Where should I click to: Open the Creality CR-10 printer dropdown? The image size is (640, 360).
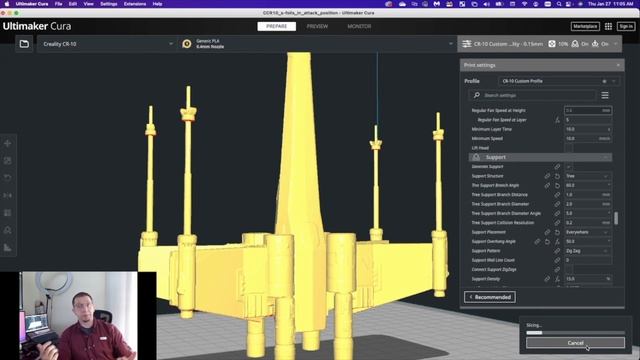pyautogui.click(x=107, y=44)
